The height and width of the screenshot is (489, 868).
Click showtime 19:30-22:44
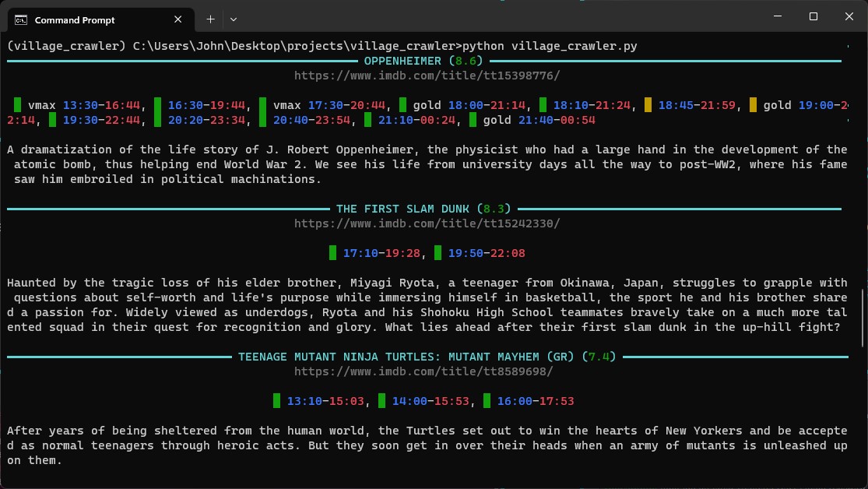101,120
